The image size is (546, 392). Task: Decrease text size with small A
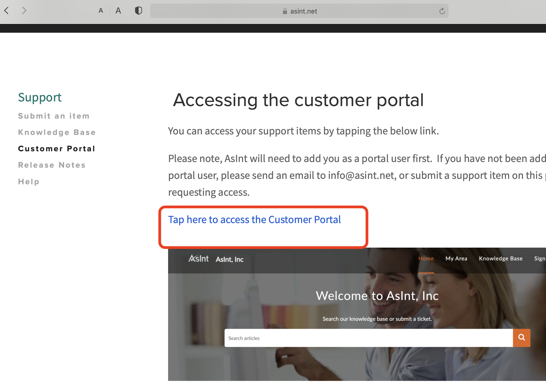(101, 11)
